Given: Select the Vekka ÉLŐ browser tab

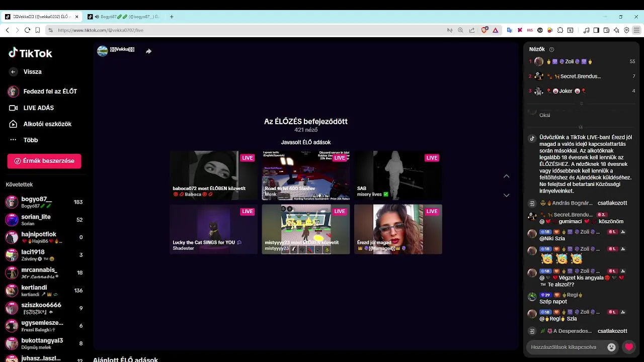Looking at the screenshot, I should click(x=40, y=17).
